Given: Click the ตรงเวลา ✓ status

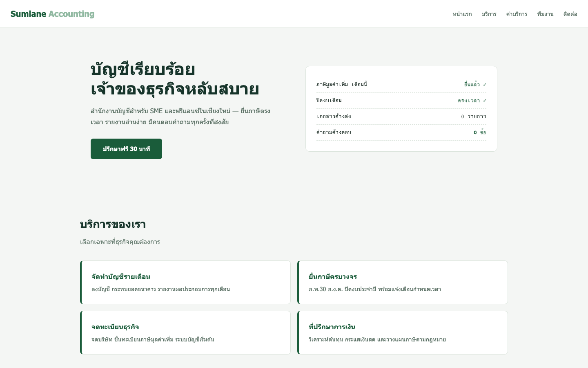Looking at the screenshot, I should point(472,101).
